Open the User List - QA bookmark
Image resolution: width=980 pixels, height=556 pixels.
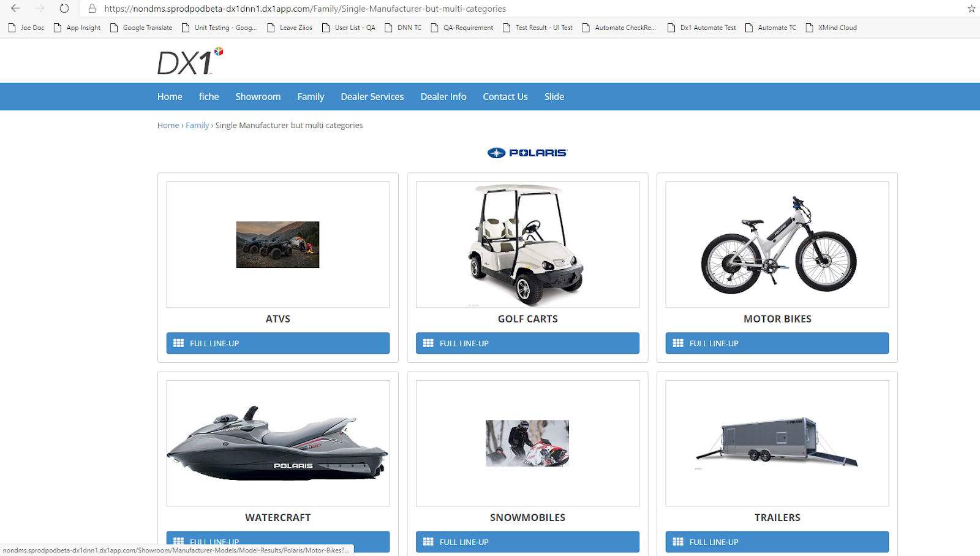pyautogui.click(x=349, y=28)
